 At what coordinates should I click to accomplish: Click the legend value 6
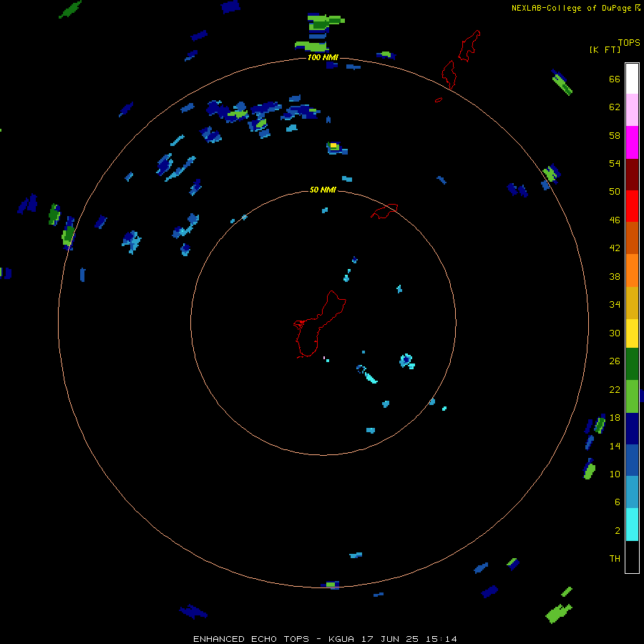618,502
